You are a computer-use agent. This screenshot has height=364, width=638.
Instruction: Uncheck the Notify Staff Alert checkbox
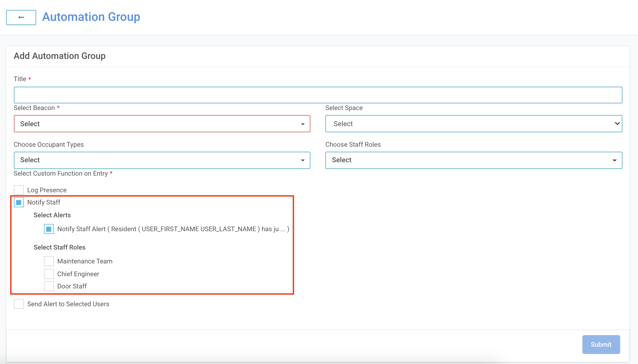(49, 229)
